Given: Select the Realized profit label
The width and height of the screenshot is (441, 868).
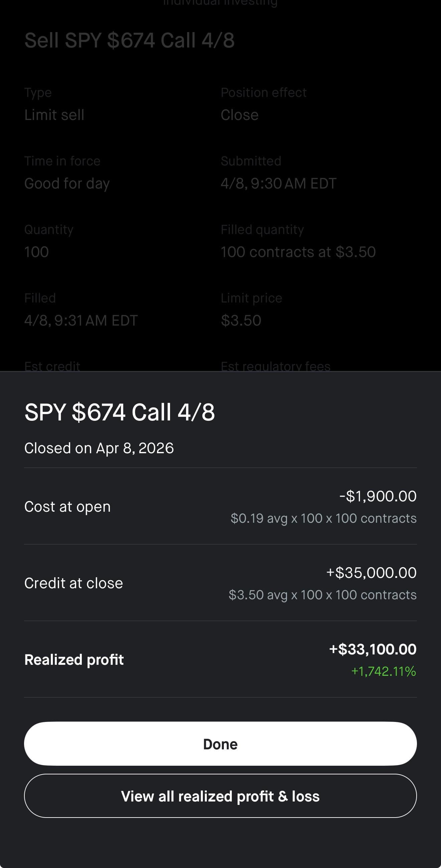Looking at the screenshot, I should pyautogui.click(x=74, y=659).
